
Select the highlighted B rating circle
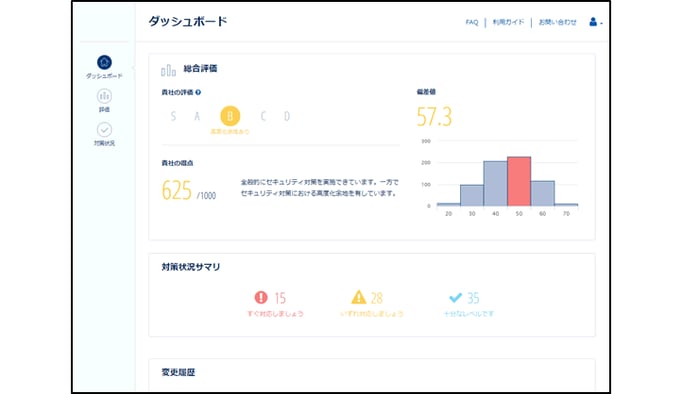pyautogui.click(x=230, y=116)
